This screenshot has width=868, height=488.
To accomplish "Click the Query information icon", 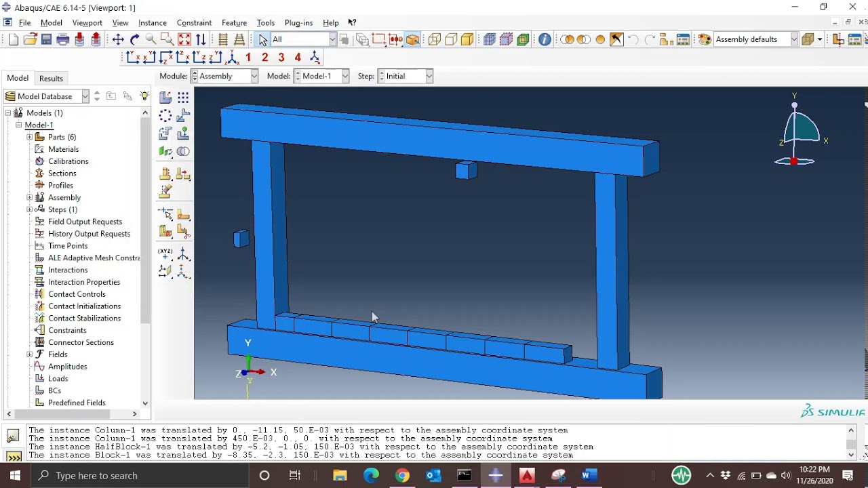I will [x=545, y=40].
